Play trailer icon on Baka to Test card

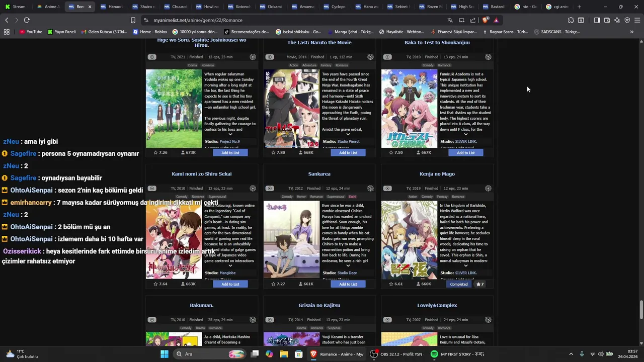pyautogui.click(x=387, y=57)
